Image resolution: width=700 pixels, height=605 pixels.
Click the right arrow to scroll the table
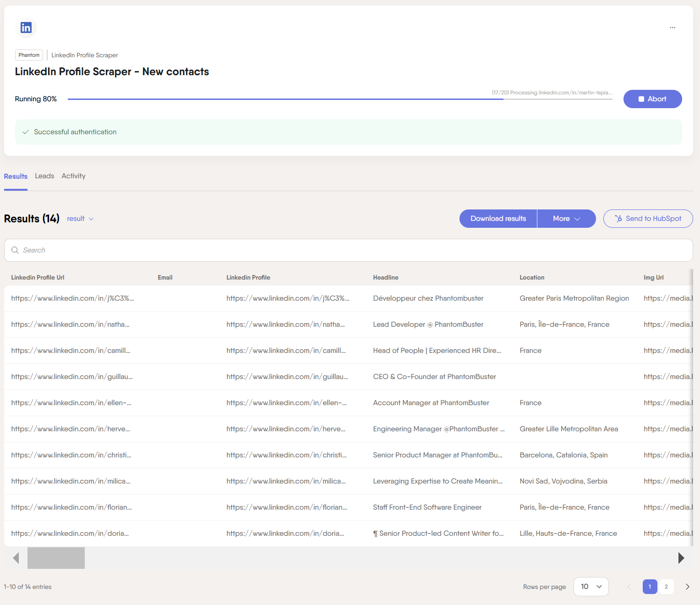[681, 558]
